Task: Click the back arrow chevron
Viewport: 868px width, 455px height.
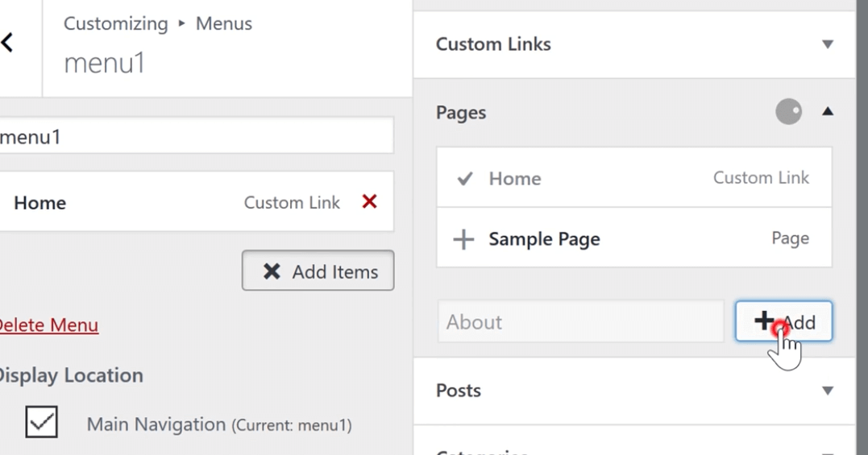Action: 7,43
